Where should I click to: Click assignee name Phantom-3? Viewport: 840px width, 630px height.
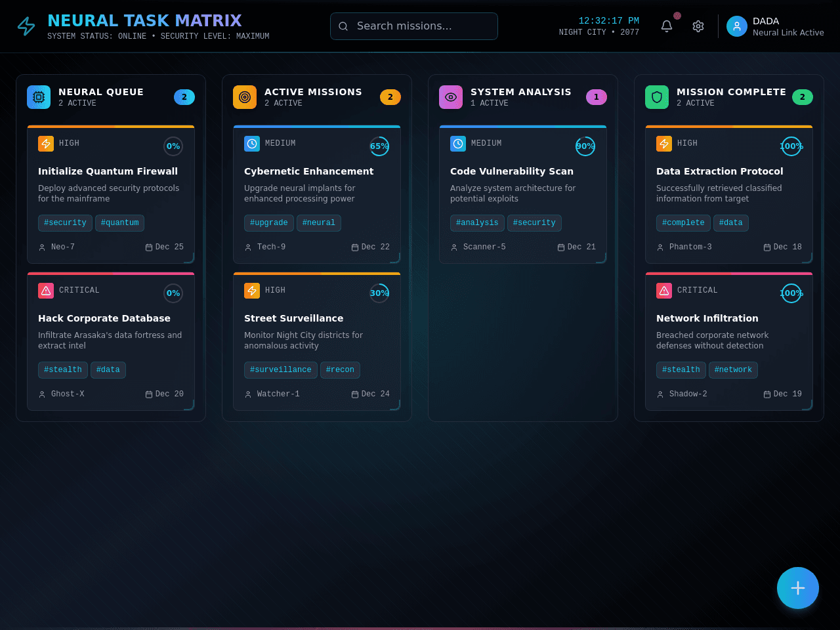(690, 247)
